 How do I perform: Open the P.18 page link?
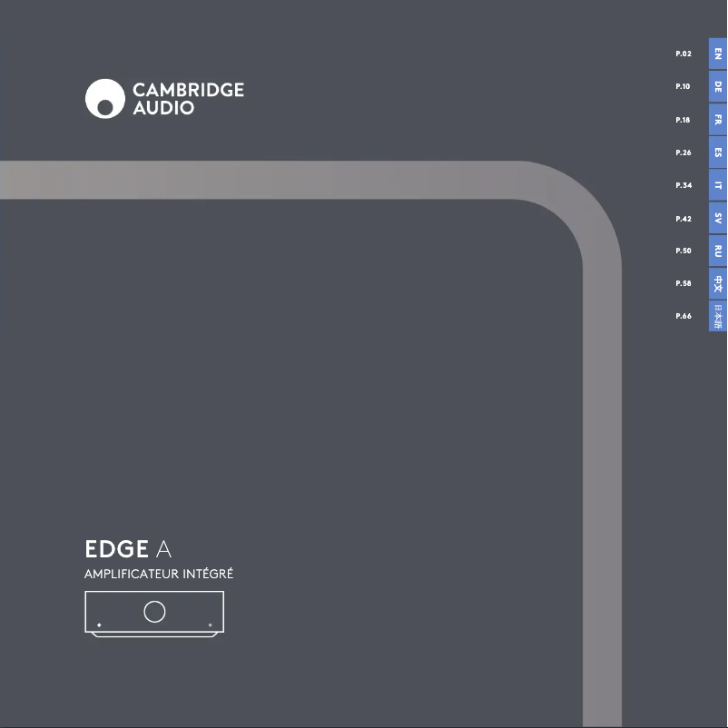pyautogui.click(x=684, y=120)
